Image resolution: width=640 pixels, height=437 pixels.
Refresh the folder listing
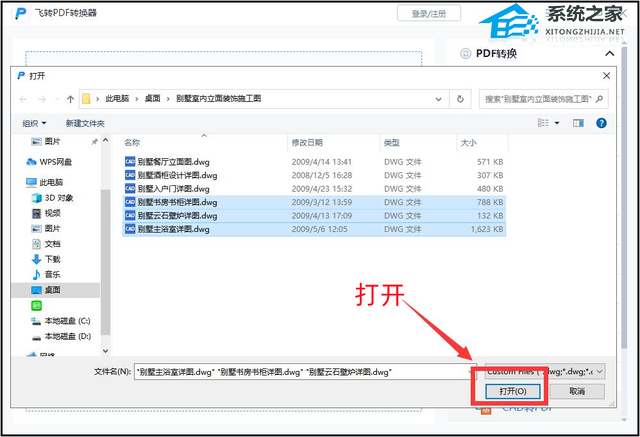coord(460,99)
